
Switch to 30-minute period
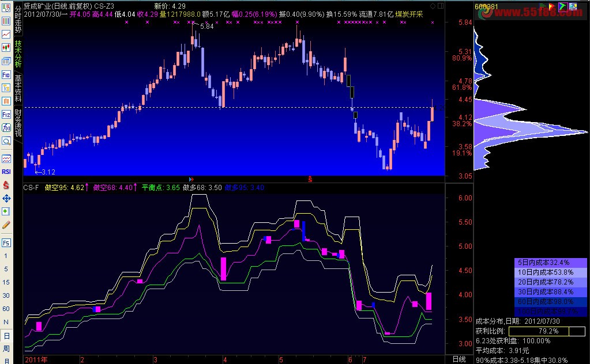click(6, 295)
